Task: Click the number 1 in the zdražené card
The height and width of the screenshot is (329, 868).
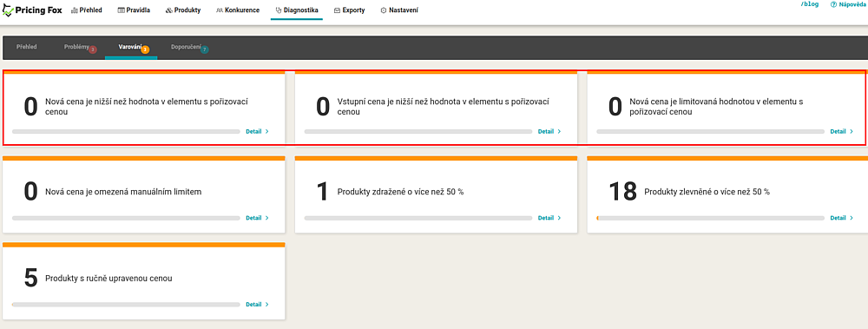Action: click(x=322, y=192)
